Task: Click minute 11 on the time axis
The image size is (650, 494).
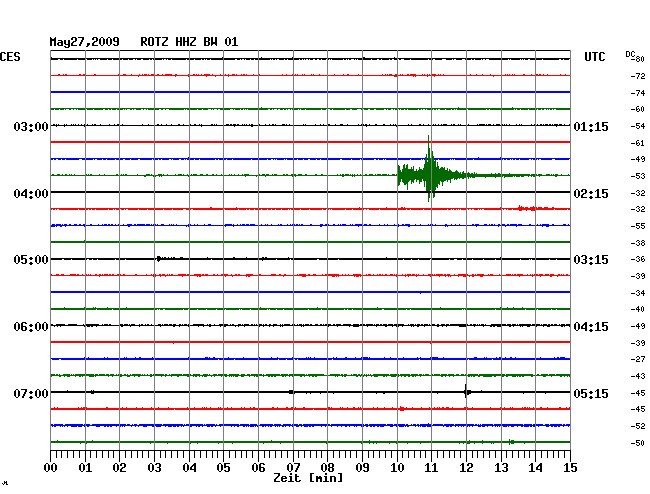Action: tap(431, 468)
